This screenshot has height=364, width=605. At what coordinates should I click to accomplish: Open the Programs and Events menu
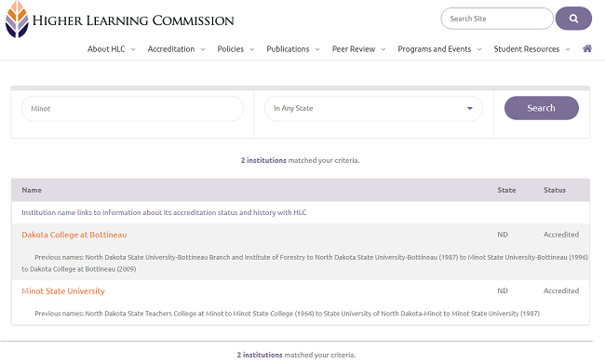[435, 49]
